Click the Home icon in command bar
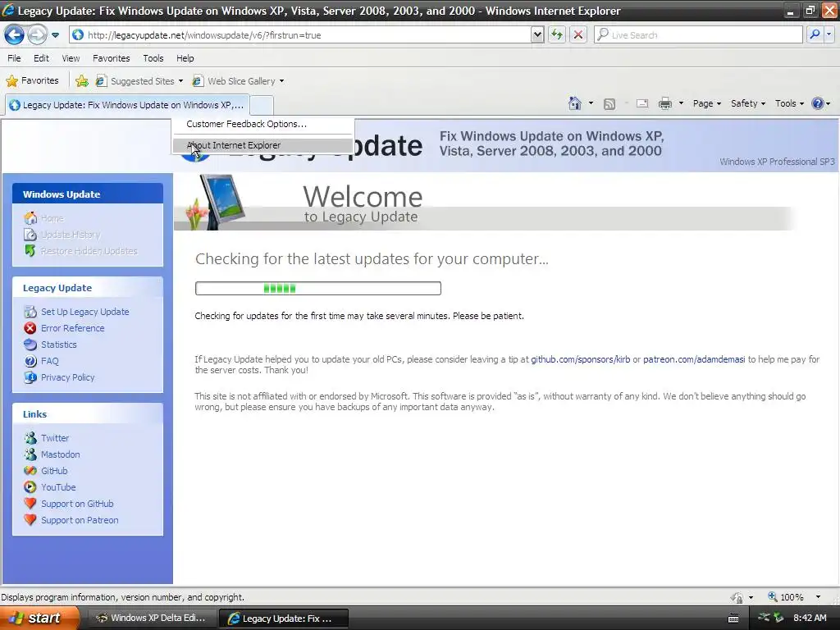 (575, 103)
